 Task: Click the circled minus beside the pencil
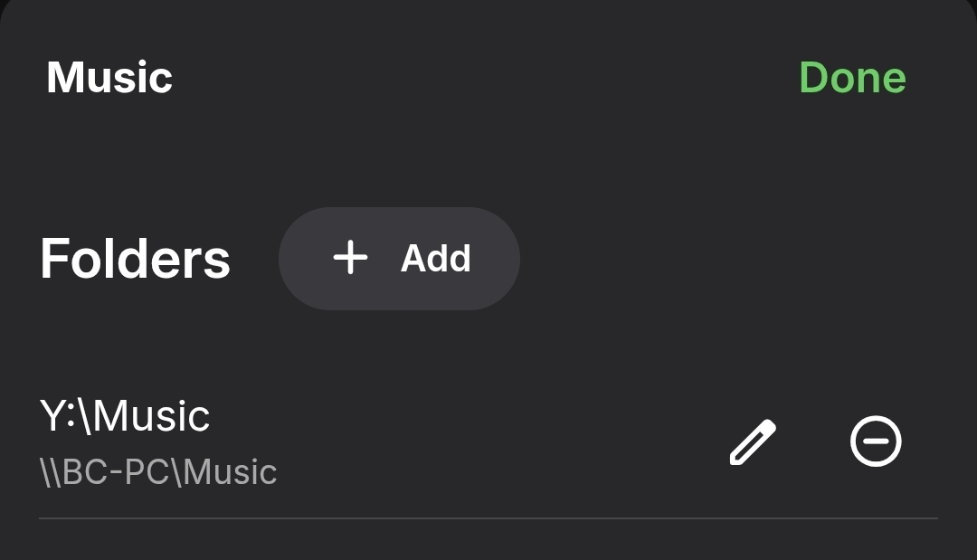point(876,442)
